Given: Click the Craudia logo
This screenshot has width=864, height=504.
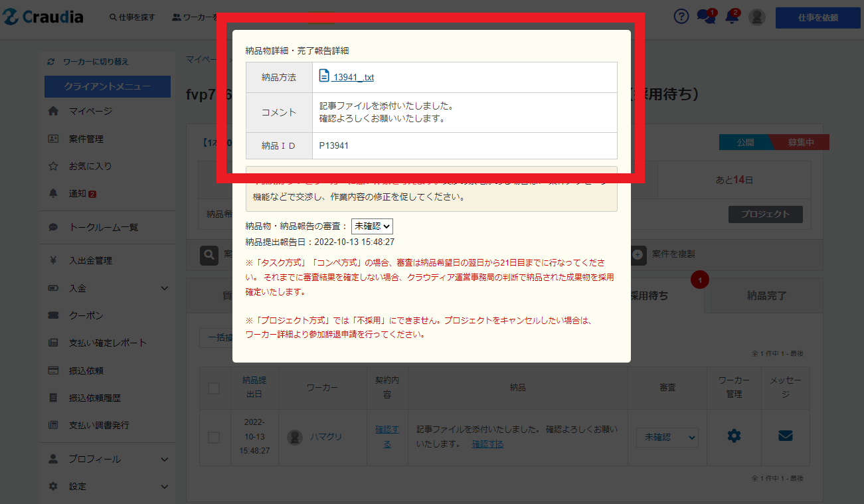Looking at the screenshot, I should [44, 17].
